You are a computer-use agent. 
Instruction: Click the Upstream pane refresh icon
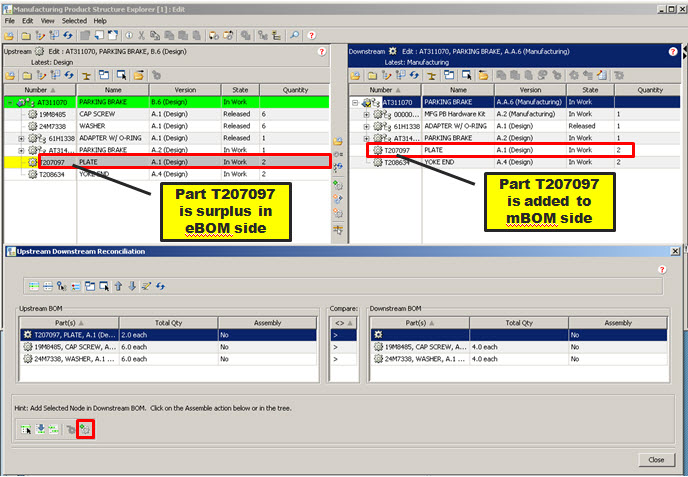[69, 75]
